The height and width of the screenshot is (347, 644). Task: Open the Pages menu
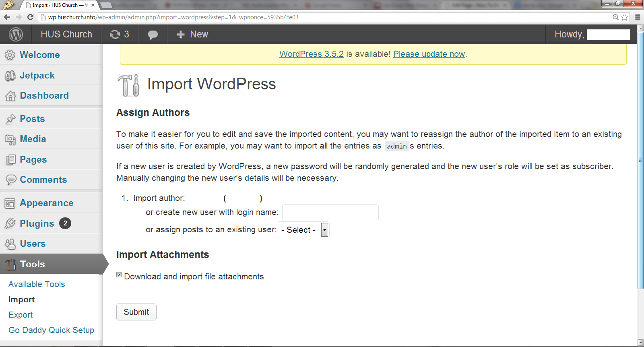click(x=33, y=159)
